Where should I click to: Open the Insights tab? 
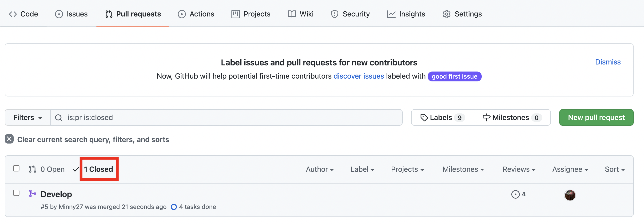point(406,14)
